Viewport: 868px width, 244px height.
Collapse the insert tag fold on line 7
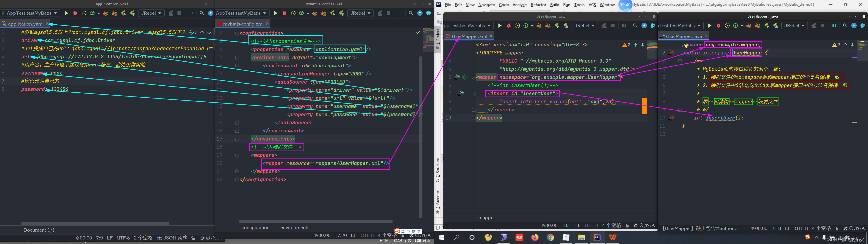pos(473,94)
